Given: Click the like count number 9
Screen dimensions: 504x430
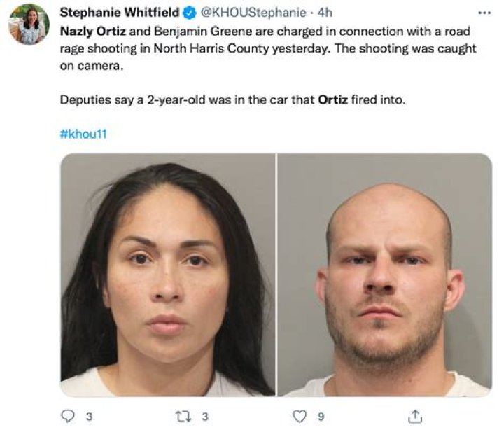Looking at the screenshot, I should tap(321, 417).
